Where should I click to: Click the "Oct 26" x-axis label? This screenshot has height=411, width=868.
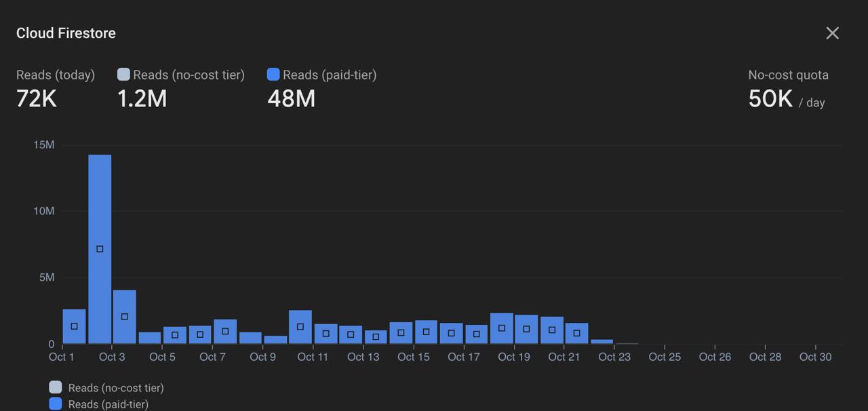(x=715, y=357)
